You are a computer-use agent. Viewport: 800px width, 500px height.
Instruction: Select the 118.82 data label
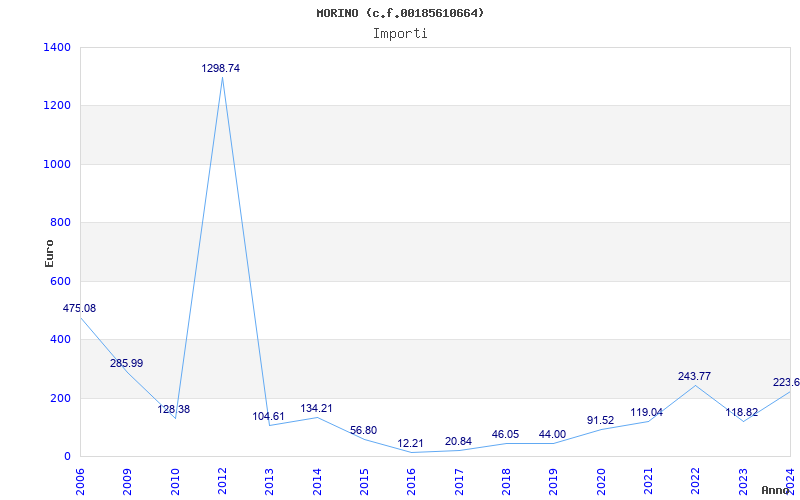coord(742,412)
